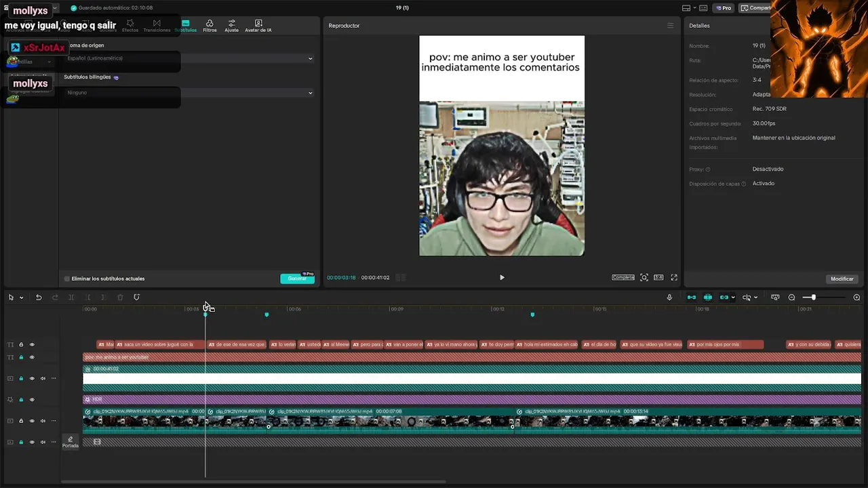Hide the subtitle captions track
This screenshot has width=868, height=488.
tap(32, 344)
